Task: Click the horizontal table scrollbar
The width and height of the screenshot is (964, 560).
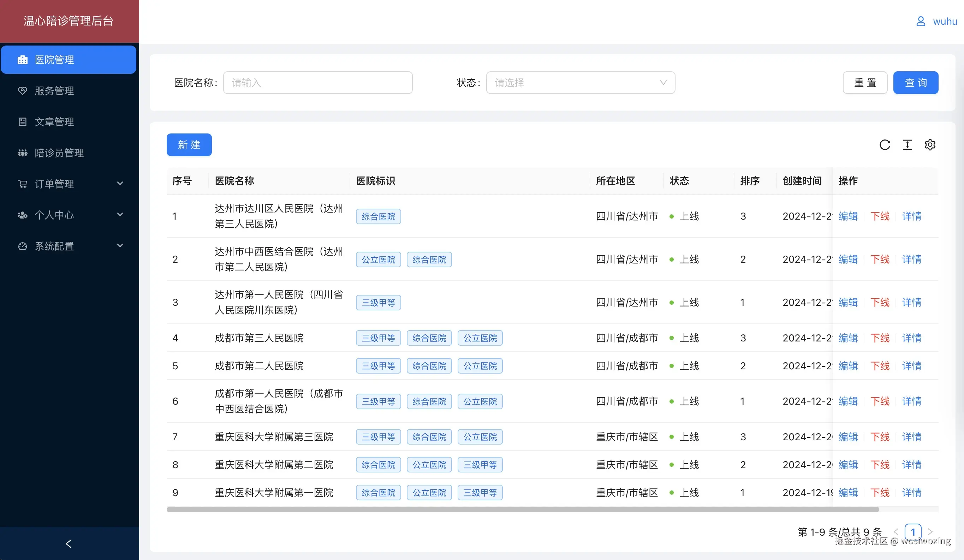Action: (522, 510)
